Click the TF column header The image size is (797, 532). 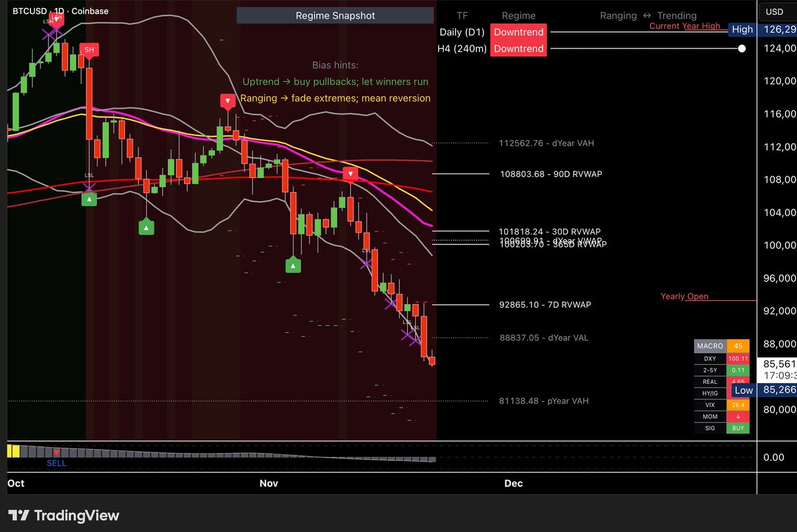(462, 15)
